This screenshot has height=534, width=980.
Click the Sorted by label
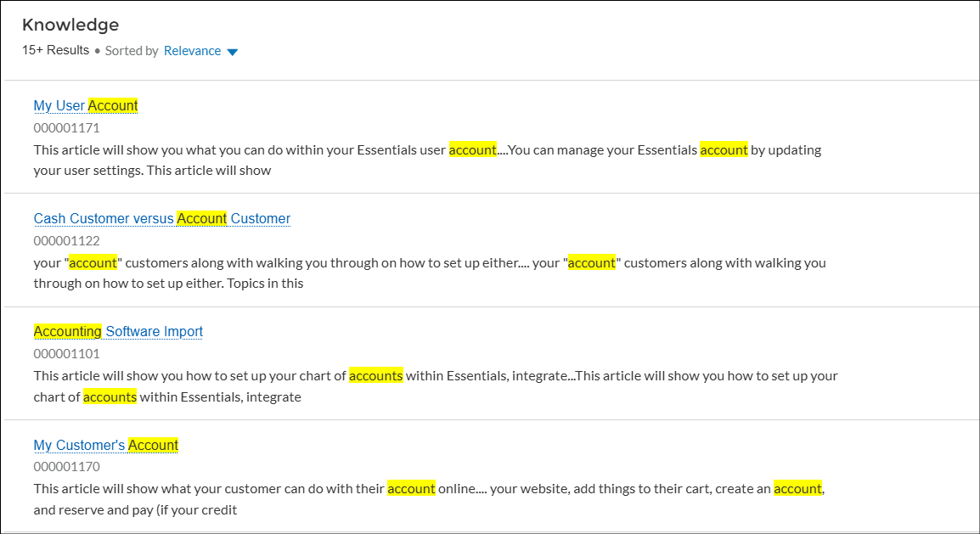(x=132, y=51)
